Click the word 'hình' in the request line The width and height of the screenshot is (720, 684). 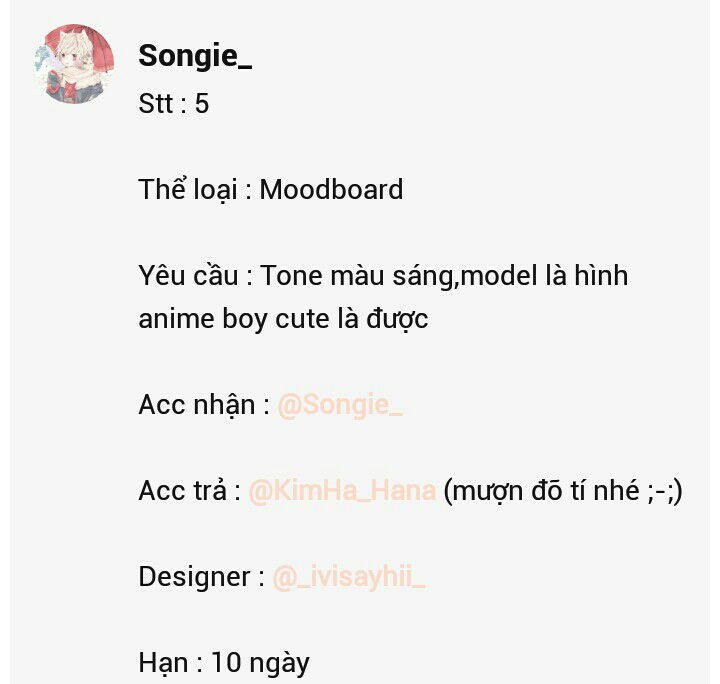pos(601,275)
